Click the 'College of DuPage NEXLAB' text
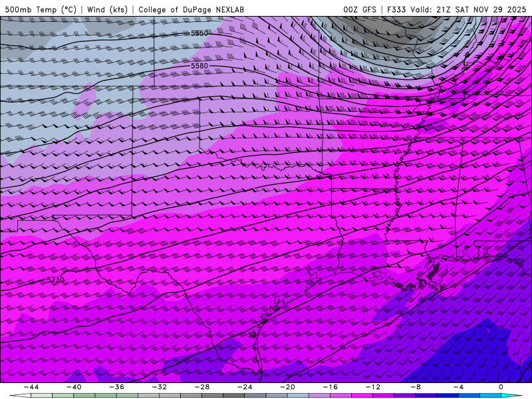The height and width of the screenshot is (399, 532). click(x=192, y=9)
